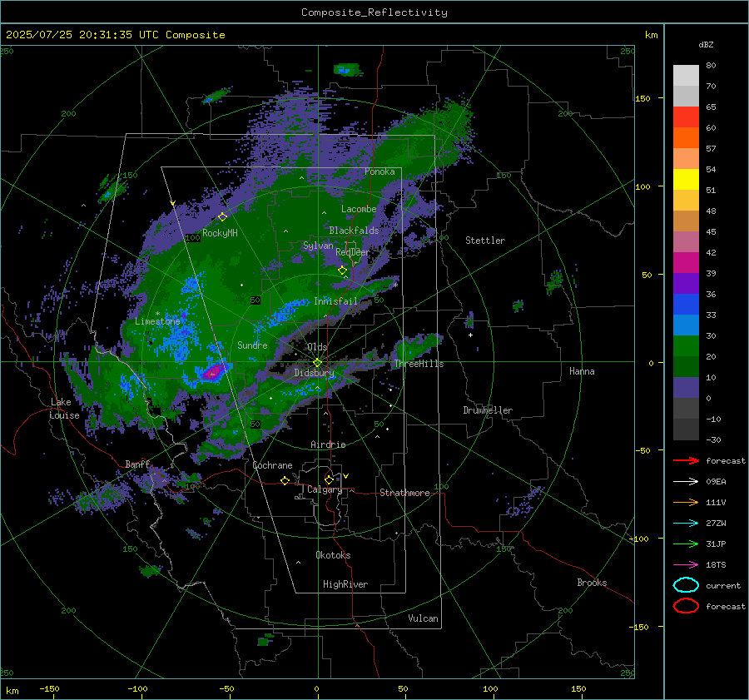Click the 39 dBZ magenta color swatch

686,262
